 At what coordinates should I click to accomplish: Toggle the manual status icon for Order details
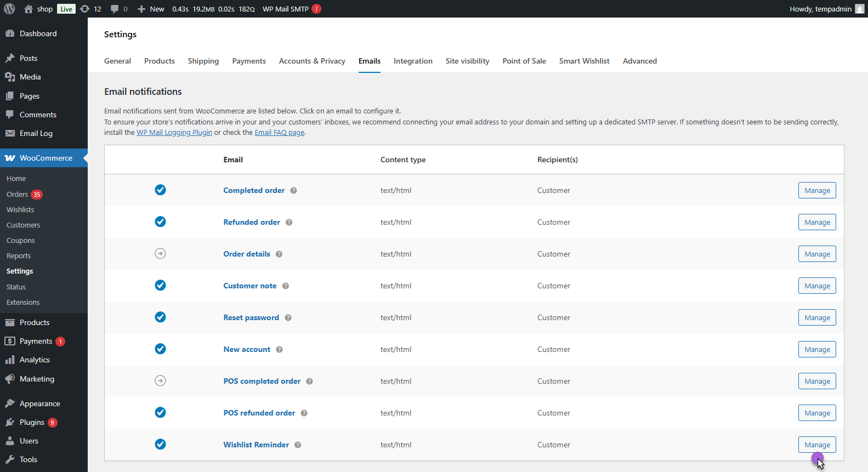tap(160, 253)
